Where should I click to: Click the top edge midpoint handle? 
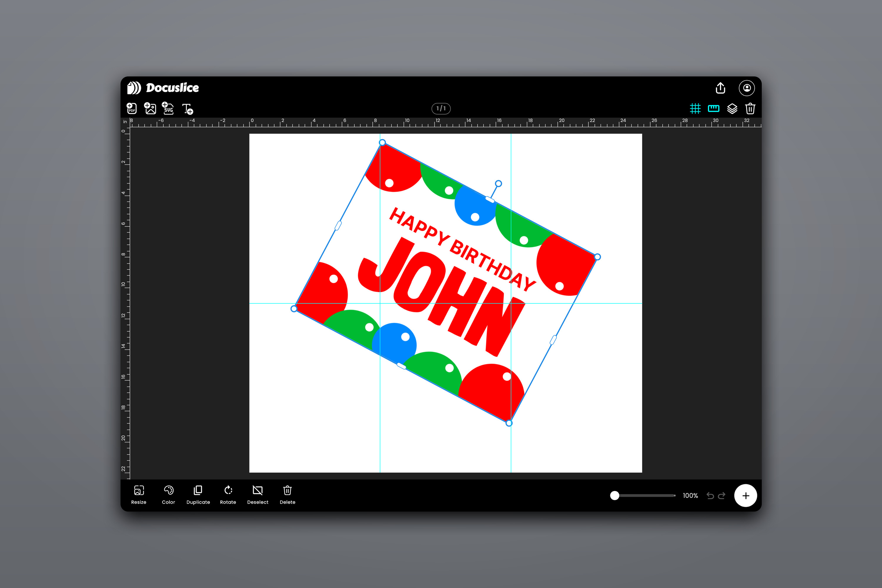[x=490, y=200]
